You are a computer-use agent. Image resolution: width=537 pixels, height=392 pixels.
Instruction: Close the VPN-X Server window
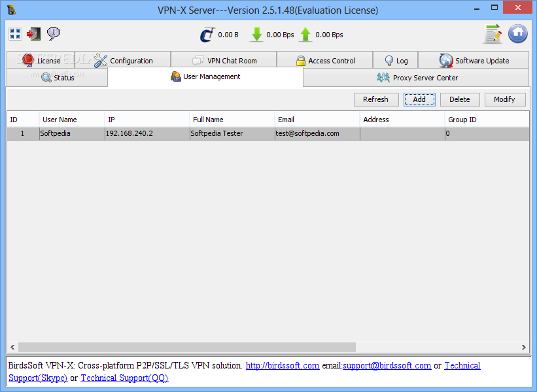[518, 8]
